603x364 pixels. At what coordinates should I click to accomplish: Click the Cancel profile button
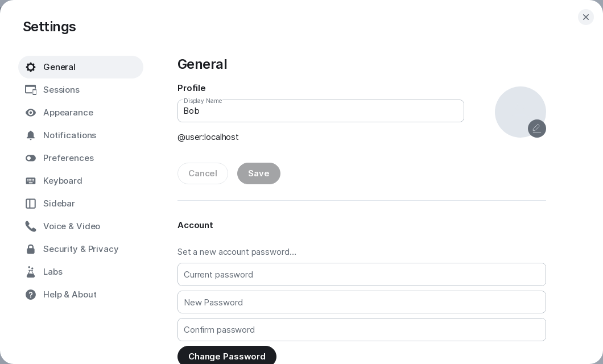(x=203, y=173)
